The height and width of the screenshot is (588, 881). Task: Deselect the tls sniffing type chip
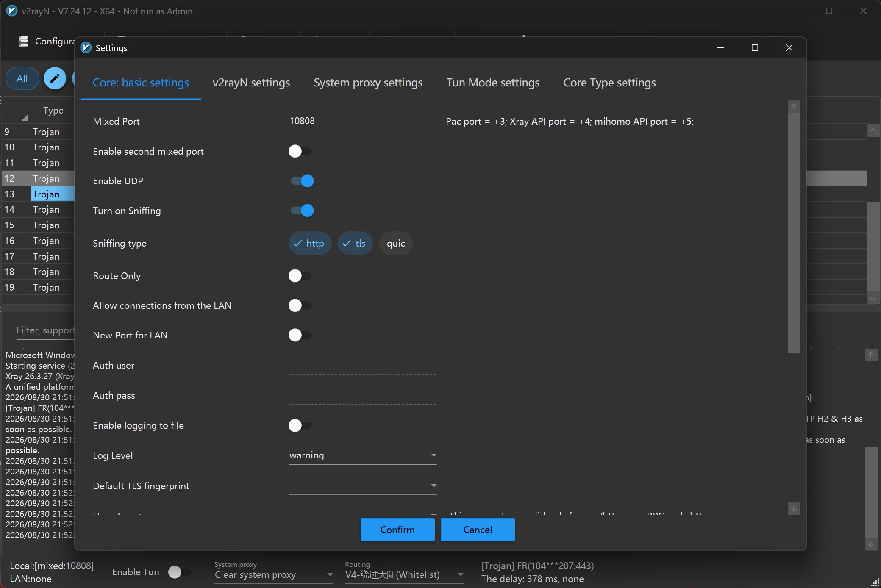point(355,243)
